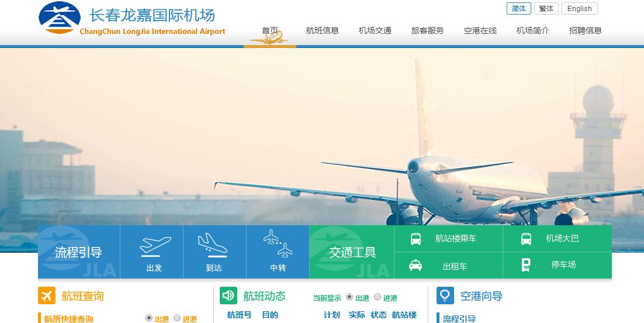Click the 交通工具 green tile

[x=352, y=252]
